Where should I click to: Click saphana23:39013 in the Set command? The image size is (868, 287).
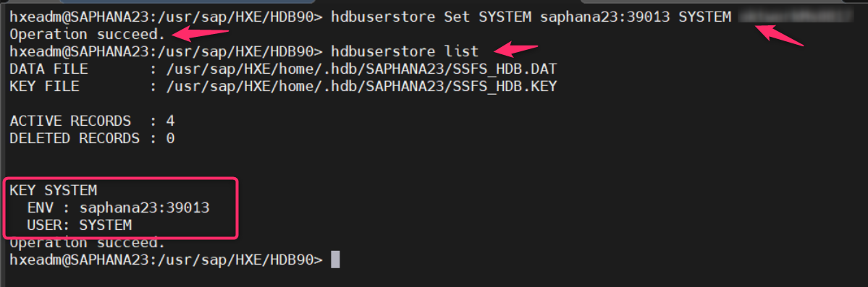605,17
